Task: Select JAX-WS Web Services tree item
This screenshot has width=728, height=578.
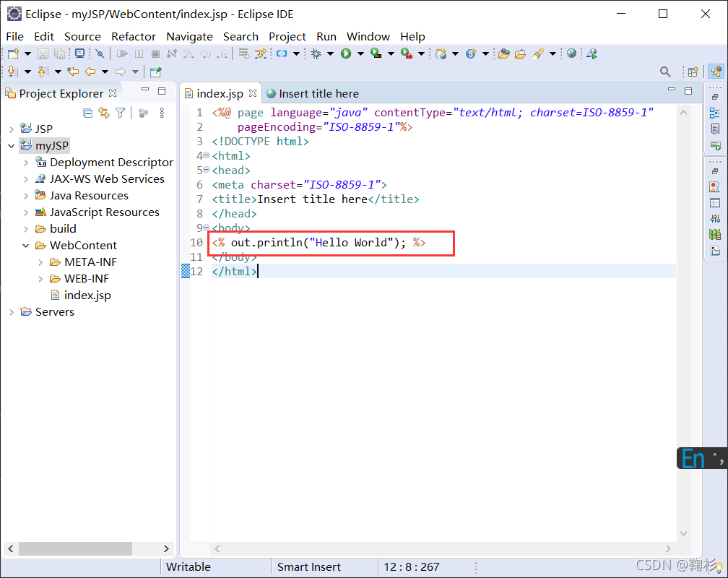Action: (x=100, y=179)
